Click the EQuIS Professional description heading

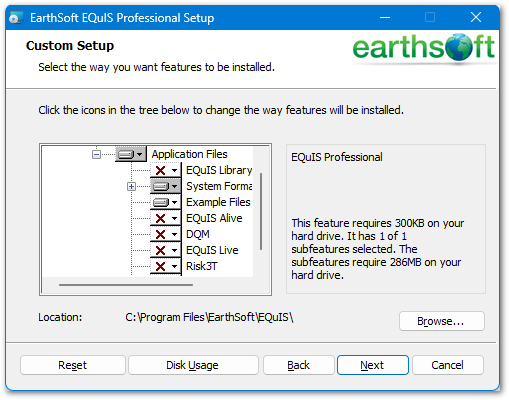[x=337, y=157]
